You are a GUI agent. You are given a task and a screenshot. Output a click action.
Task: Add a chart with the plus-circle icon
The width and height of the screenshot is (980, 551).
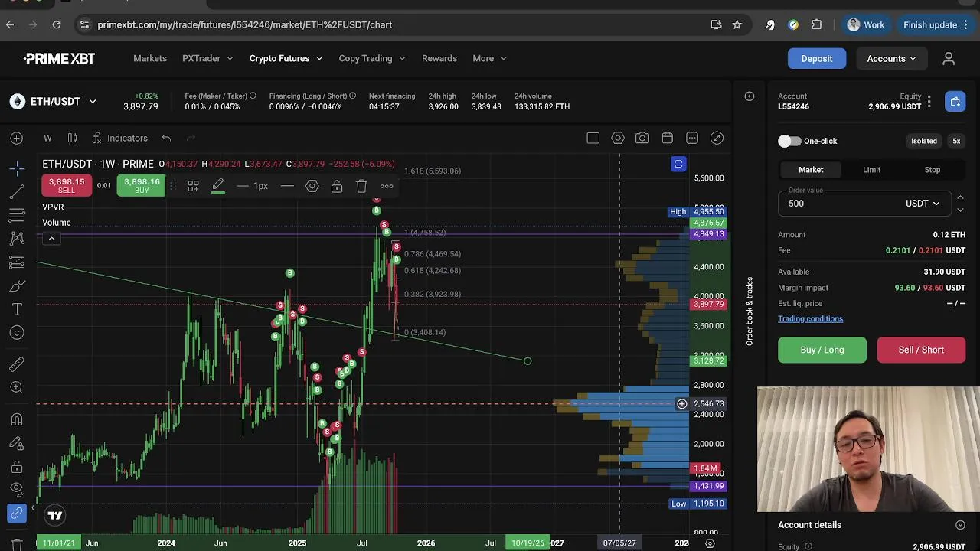point(17,139)
